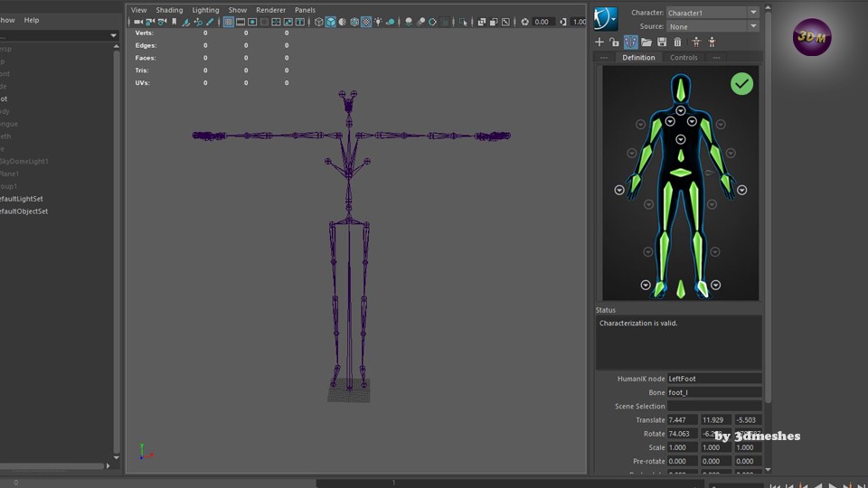Toggle the X-Ray display icon
868x488 pixels.
coord(481,22)
